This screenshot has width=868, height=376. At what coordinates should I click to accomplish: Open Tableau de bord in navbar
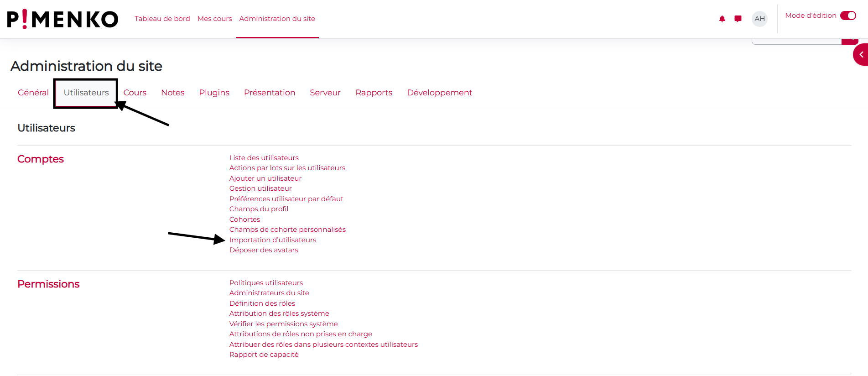pos(162,19)
